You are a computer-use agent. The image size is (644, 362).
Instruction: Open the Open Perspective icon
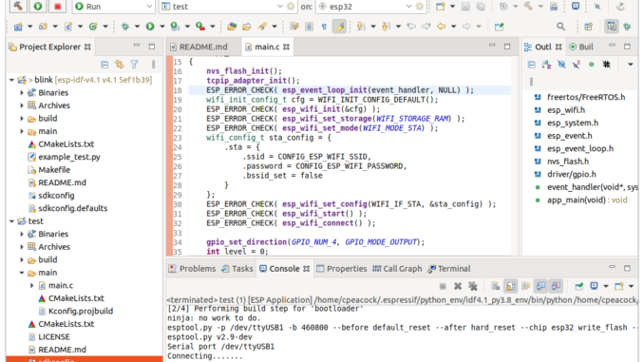(x=588, y=27)
